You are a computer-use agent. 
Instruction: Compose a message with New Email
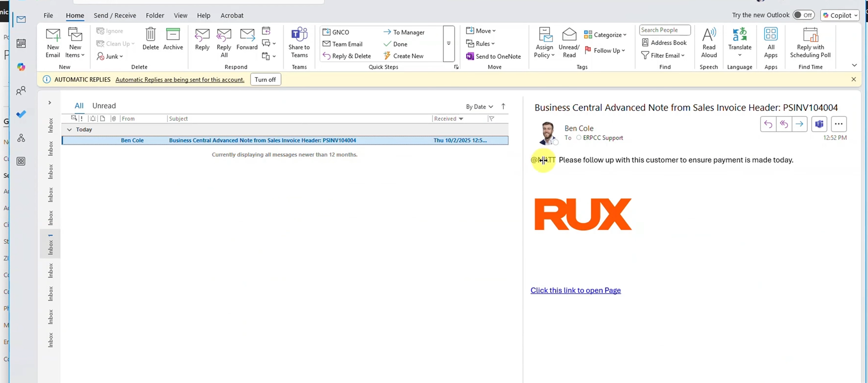[x=53, y=43]
